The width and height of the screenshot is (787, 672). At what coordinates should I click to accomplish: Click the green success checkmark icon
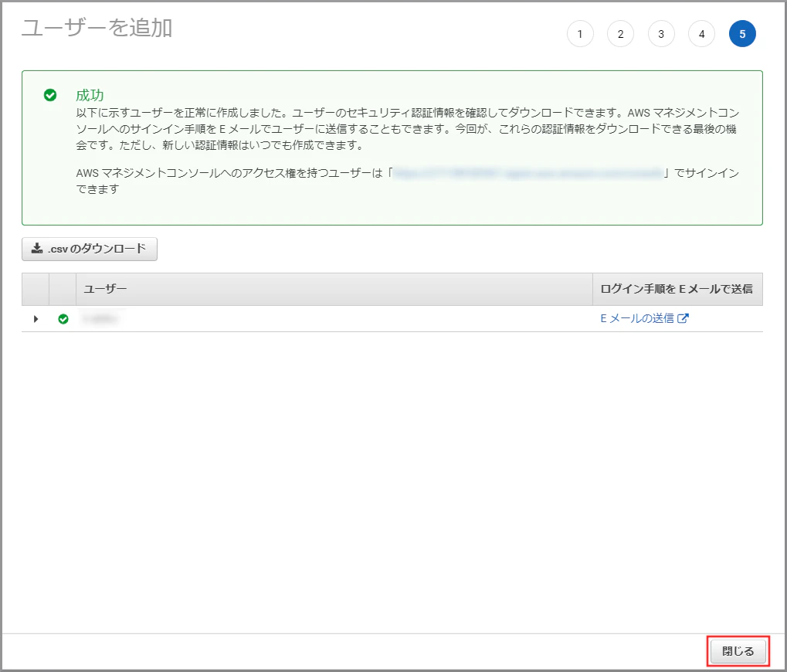50,95
